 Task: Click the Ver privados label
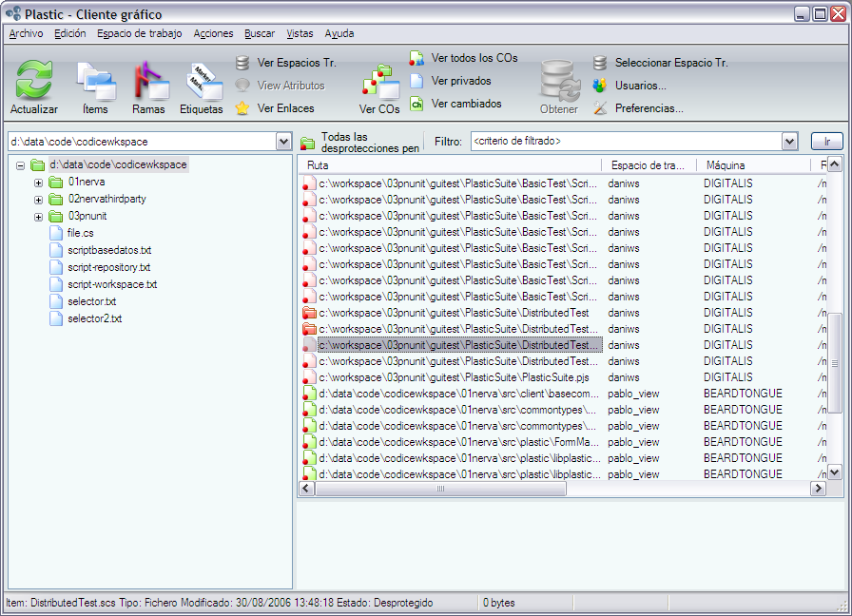pyautogui.click(x=461, y=81)
